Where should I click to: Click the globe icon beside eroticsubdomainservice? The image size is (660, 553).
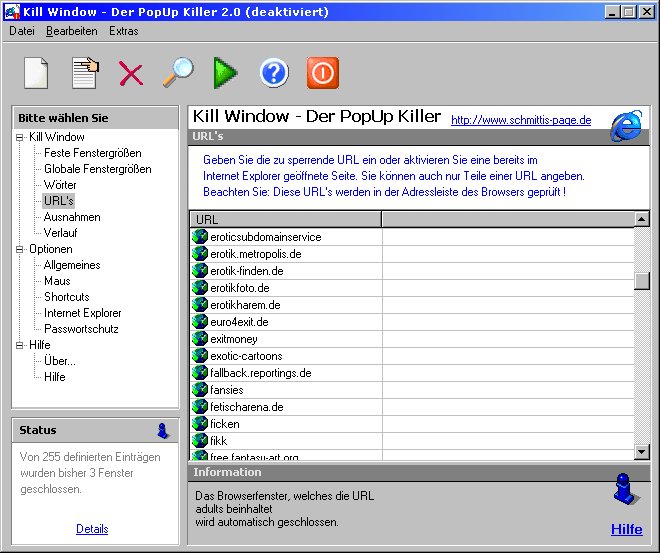click(200, 237)
